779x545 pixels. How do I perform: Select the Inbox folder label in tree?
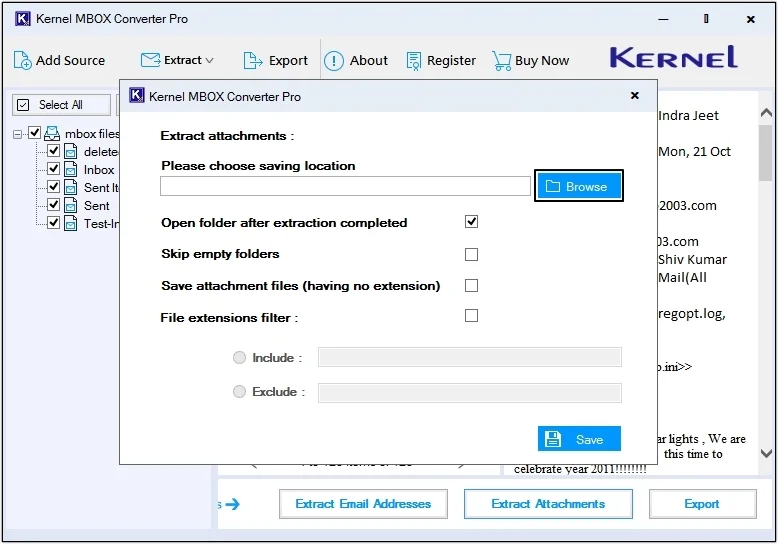(99, 170)
